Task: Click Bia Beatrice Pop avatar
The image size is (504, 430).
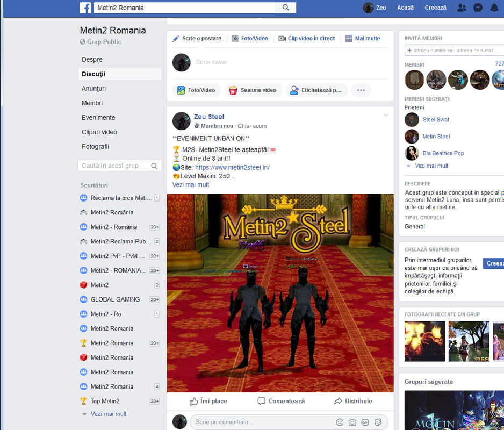Action: point(412,153)
